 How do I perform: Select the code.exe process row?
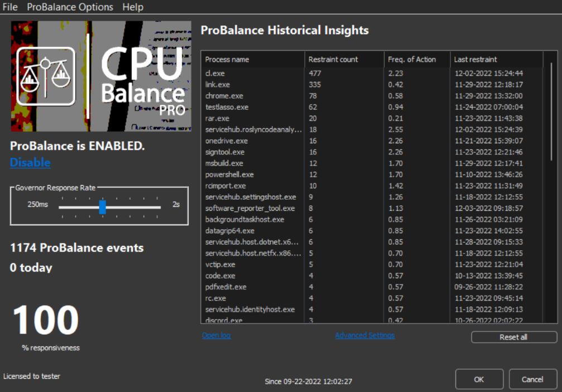[372, 275]
